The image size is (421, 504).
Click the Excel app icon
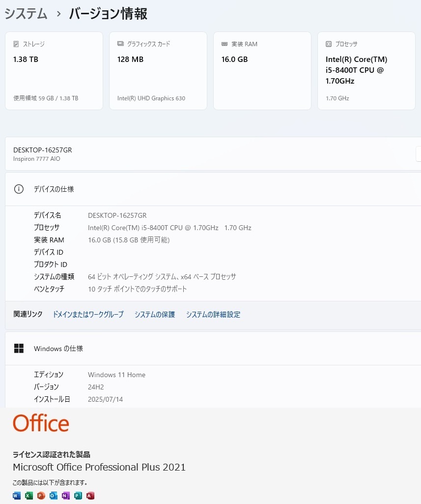click(x=29, y=496)
